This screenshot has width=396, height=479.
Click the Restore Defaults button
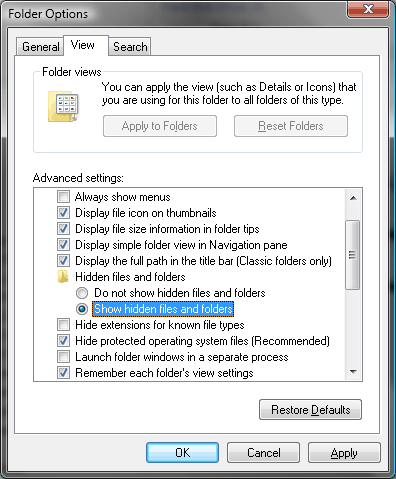(x=310, y=410)
